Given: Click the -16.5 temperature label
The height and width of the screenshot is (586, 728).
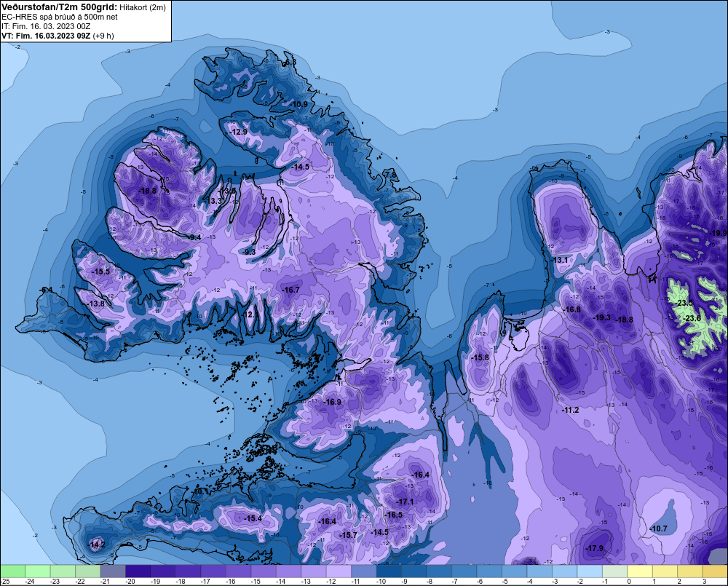Looking at the screenshot, I should [394, 515].
